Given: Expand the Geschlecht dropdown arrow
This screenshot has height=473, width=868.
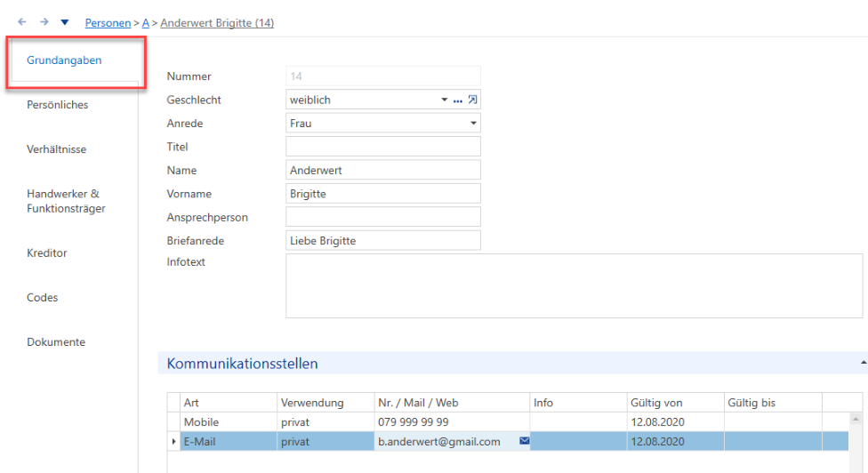Looking at the screenshot, I should point(444,100).
